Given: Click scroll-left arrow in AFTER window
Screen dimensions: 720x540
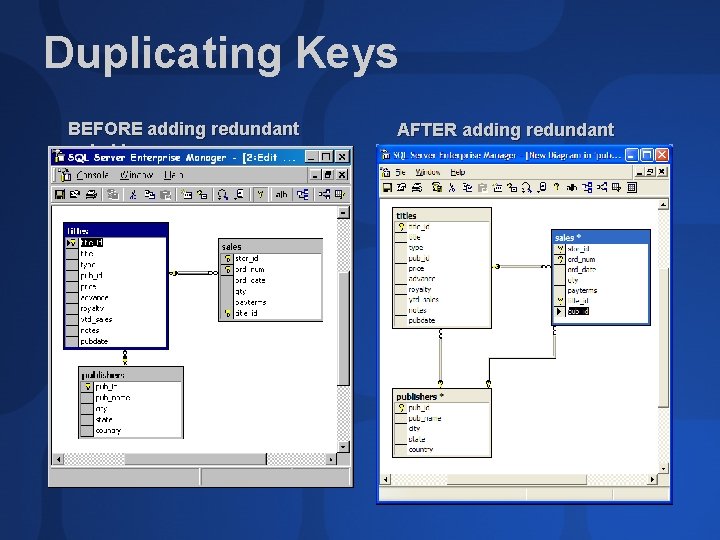Looking at the screenshot, I should [x=386, y=479].
